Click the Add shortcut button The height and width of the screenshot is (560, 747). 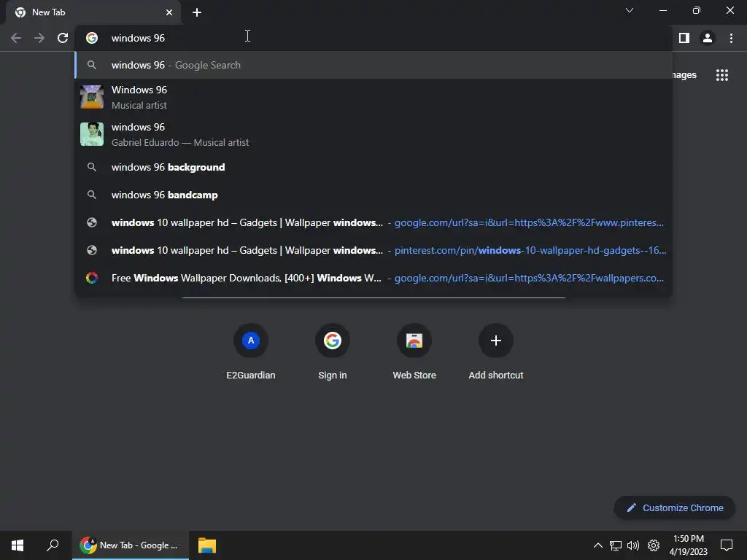click(x=496, y=352)
